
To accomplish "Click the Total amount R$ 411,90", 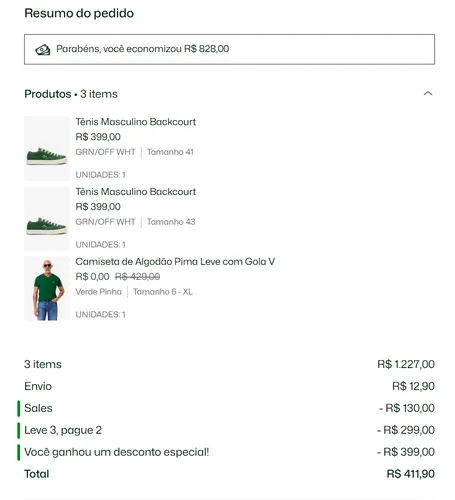I will coord(411,474).
